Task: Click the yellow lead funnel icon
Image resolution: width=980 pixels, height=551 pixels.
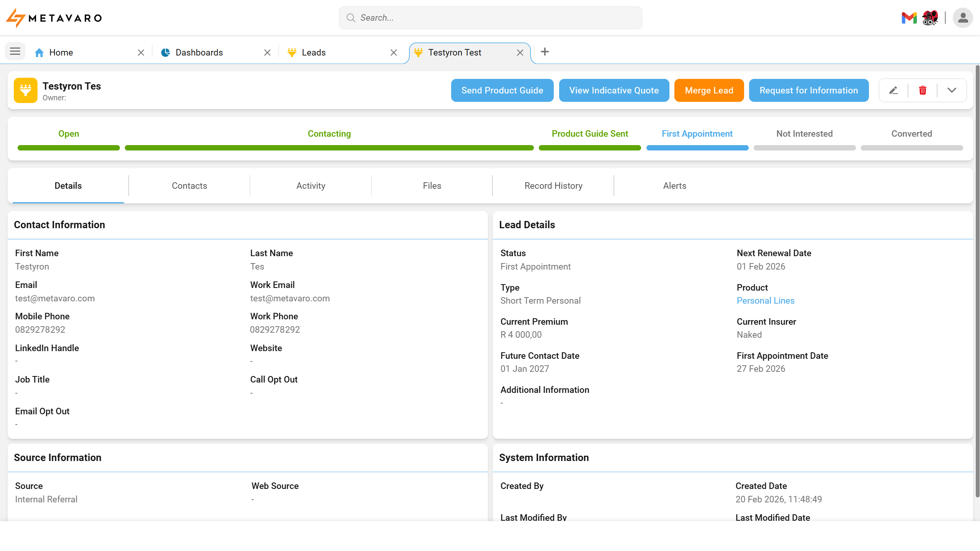Action: [25, 90]
